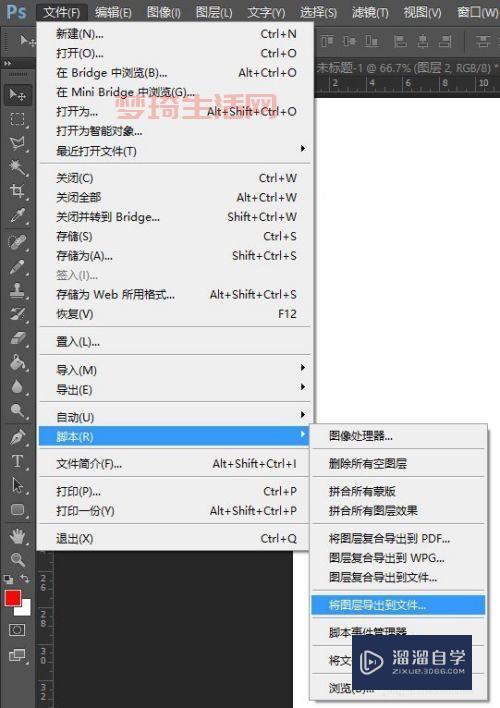Choose 新建(N)... from File menu
This screenshot has width=500, height=708.
pos(175,34)
